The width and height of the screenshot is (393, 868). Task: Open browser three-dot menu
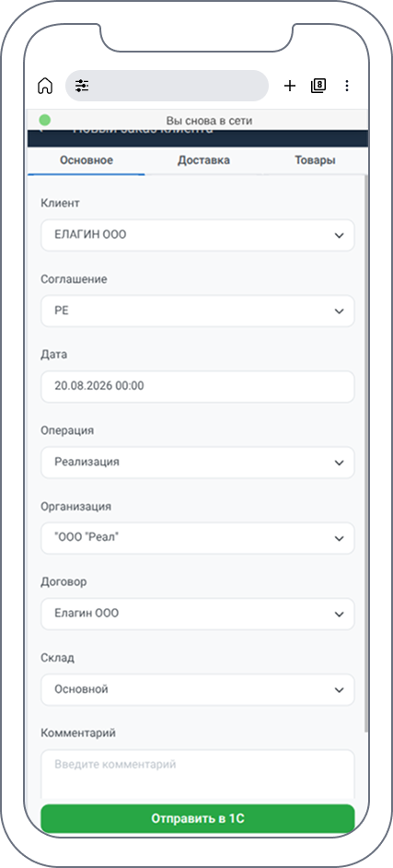(x=347, y=86)
